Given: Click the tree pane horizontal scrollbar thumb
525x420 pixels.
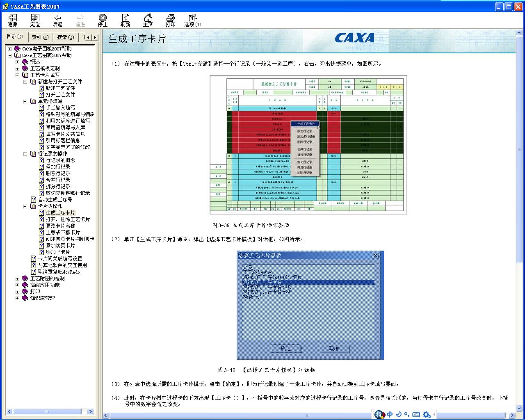Looking at the screenshot, I should [x=47, y=412].
